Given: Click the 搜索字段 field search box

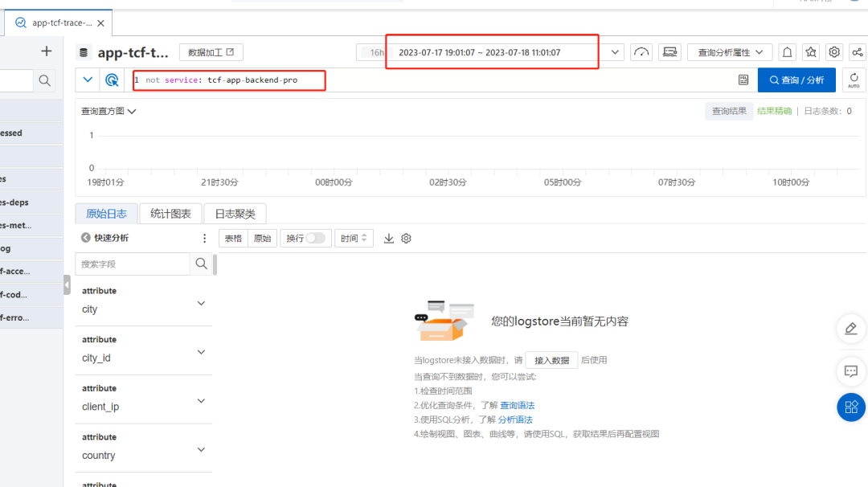Looking at the screenshot, I should pos(133,264).
